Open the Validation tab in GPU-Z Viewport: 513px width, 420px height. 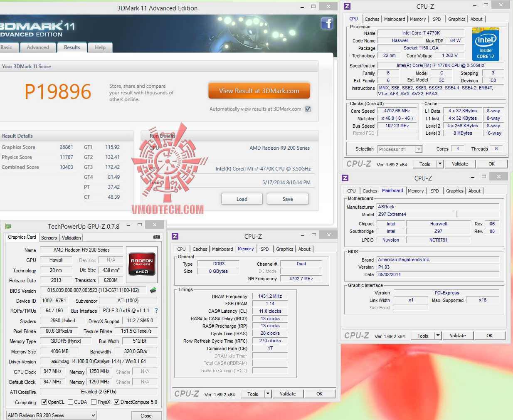tap(72, 238)
